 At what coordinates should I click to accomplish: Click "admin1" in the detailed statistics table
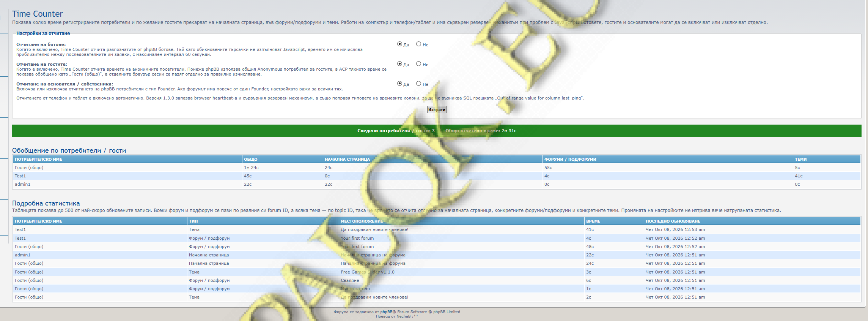pyautogui.click(x=22, y=255)
